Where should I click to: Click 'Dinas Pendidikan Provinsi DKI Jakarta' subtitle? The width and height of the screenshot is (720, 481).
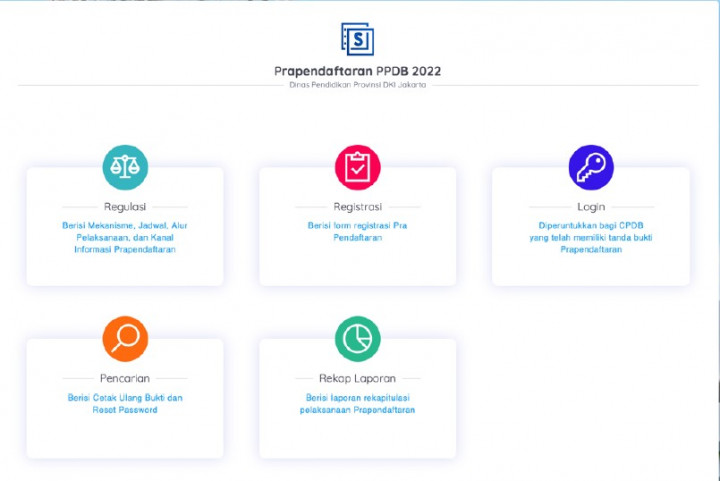pos(357,85)
